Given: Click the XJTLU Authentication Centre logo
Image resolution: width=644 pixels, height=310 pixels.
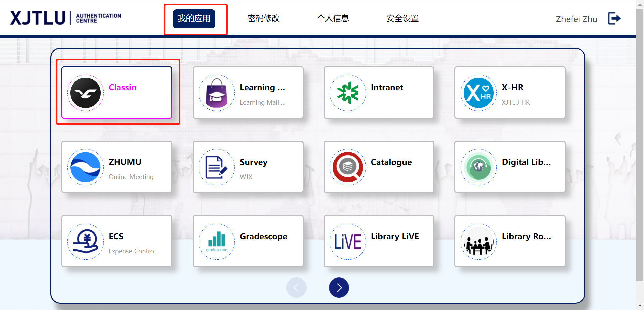Looking at the screenshot, I should 66,18.
